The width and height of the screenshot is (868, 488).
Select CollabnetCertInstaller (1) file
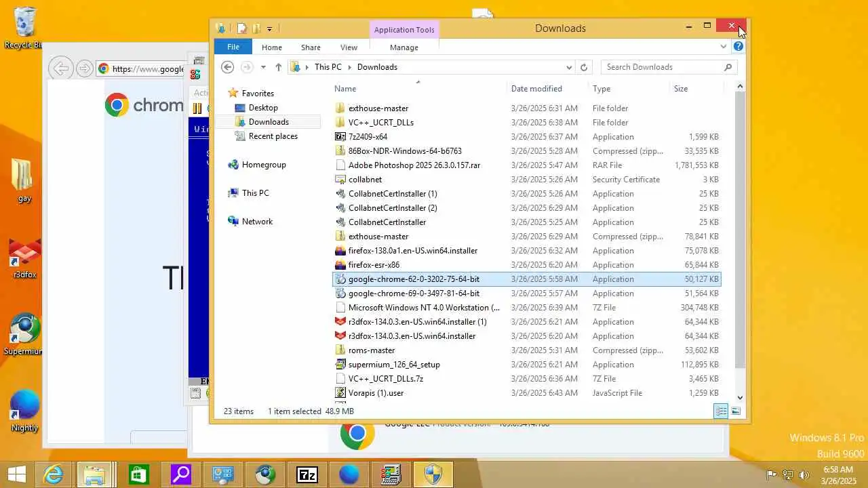pyautogui.click(x=526, y=194)
